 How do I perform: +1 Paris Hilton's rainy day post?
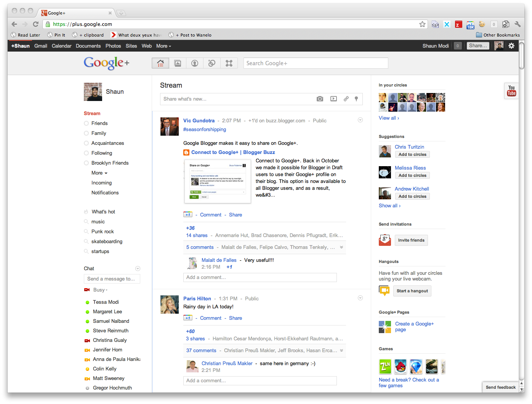click(x=187, y=317)
